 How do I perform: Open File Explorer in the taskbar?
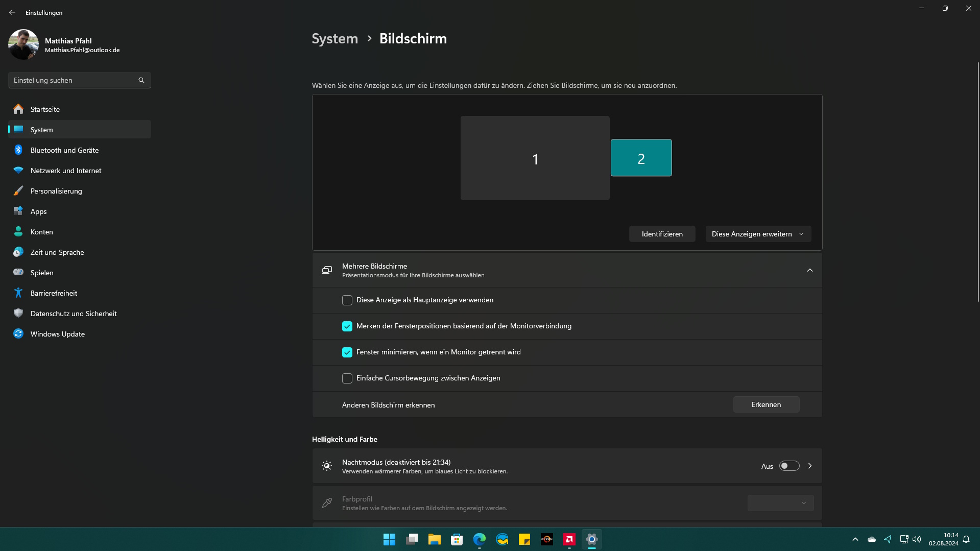435,539
